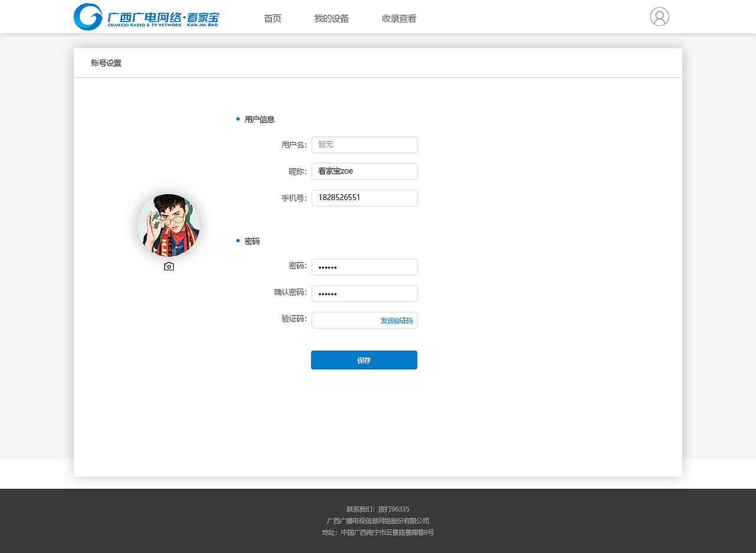Select the 昵称 field containing 看家宝zoe
Screen dimensions: 756x553
(364, 171)
